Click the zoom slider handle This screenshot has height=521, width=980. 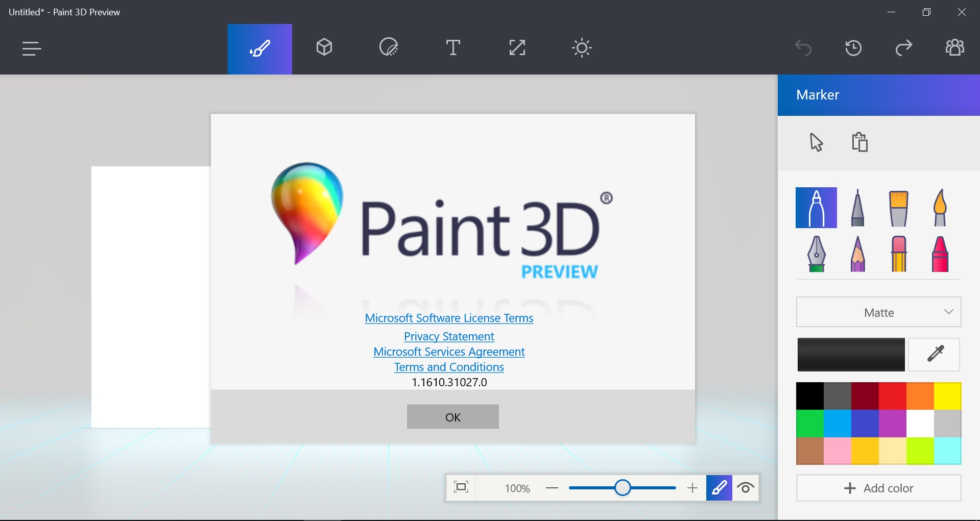(x=623, y=488)
